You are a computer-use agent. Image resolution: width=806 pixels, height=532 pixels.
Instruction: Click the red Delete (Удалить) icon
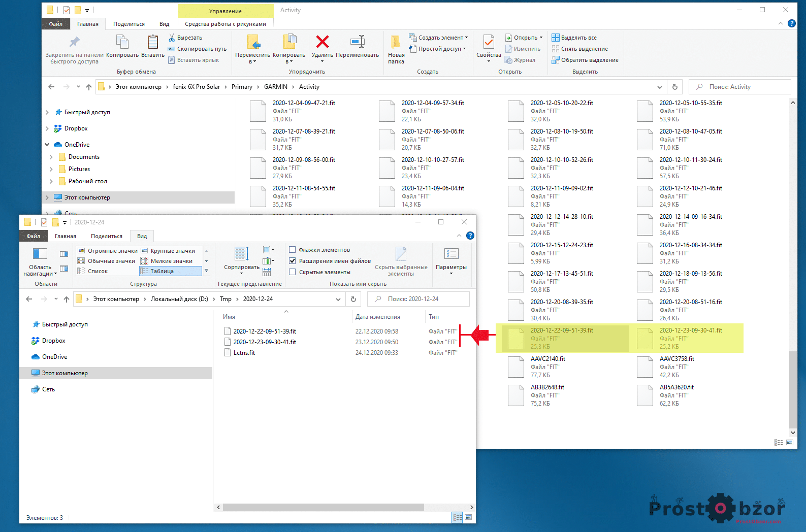322,42
